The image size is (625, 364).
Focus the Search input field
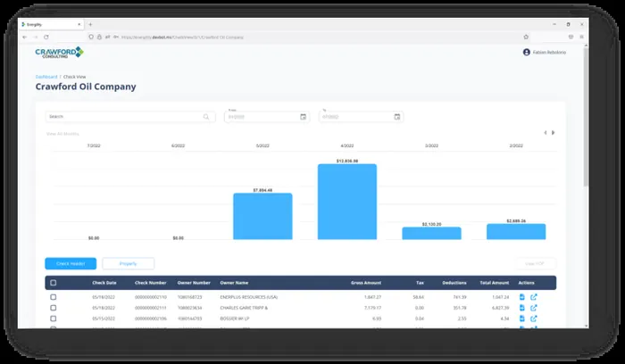click(130, 117)
